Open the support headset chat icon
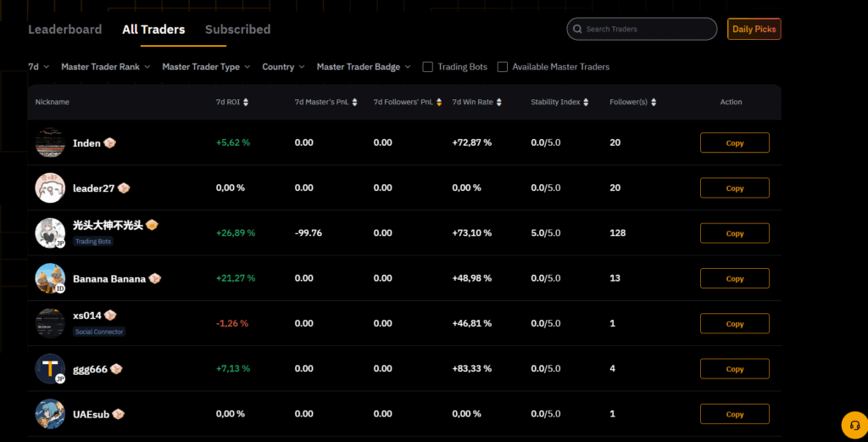The width and height of the screenshot is (868, 442). (854, 424)
